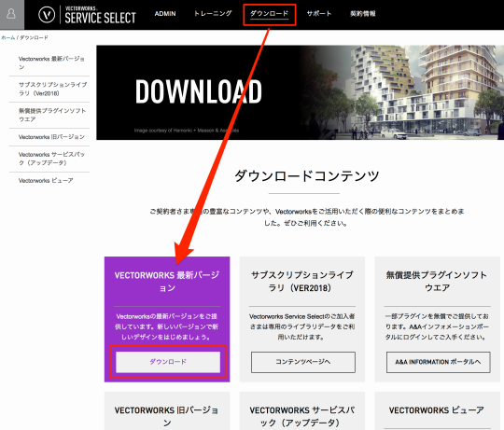This screenshot has width=504, height=430.
Task: Click the large DOWNLOAD banner text
Action: click(198, 91)
